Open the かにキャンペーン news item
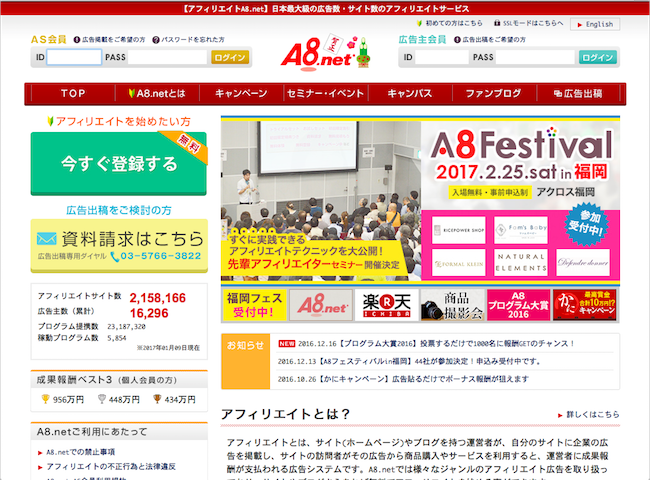 click(403, 379)
